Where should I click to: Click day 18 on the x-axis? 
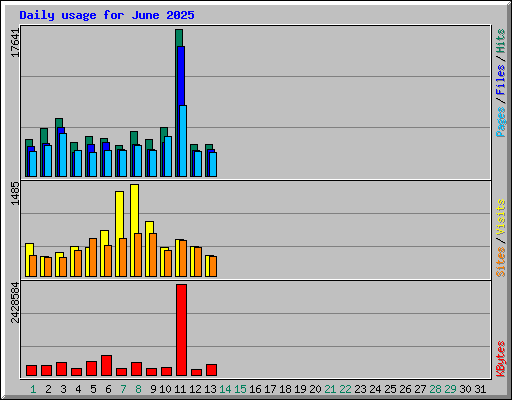[x=285, y=389]
